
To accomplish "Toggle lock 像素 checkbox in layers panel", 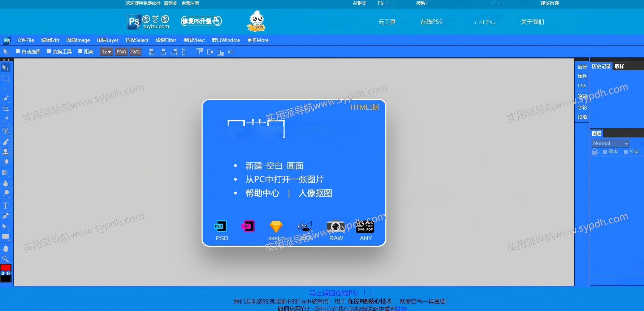I will pos(605,152).
